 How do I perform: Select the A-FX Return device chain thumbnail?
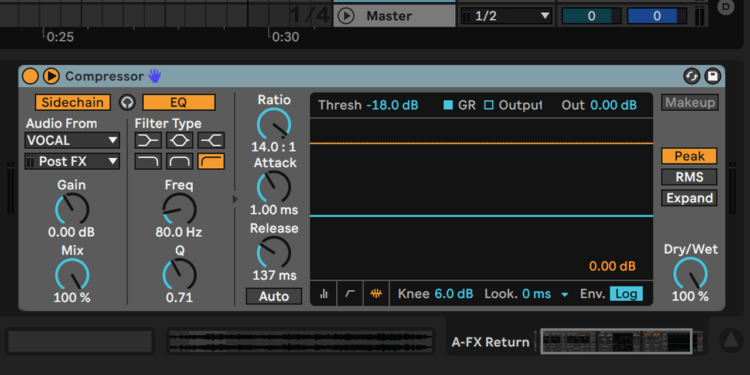click(617, 341)
